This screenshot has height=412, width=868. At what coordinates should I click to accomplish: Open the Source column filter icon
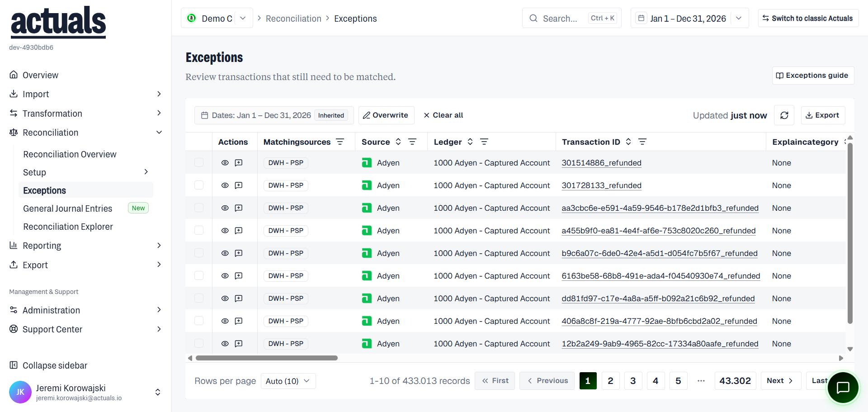[x=412, y=142]
